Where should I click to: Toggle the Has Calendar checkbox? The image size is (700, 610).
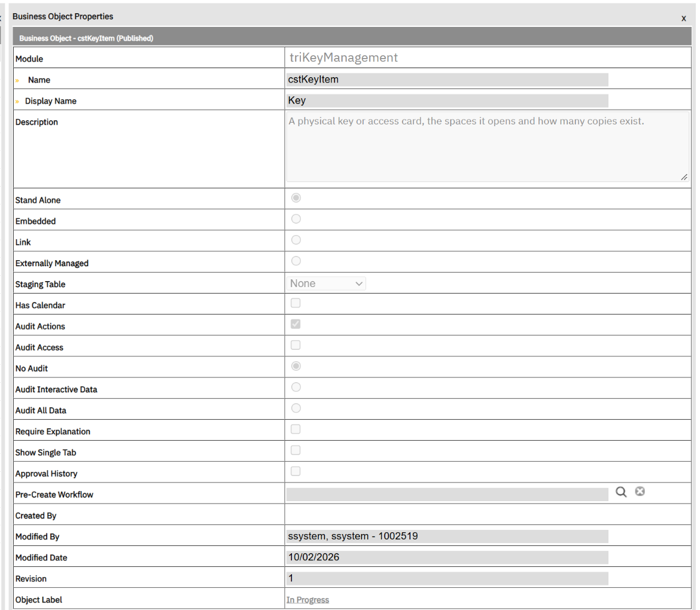click(x=296, y=303)
